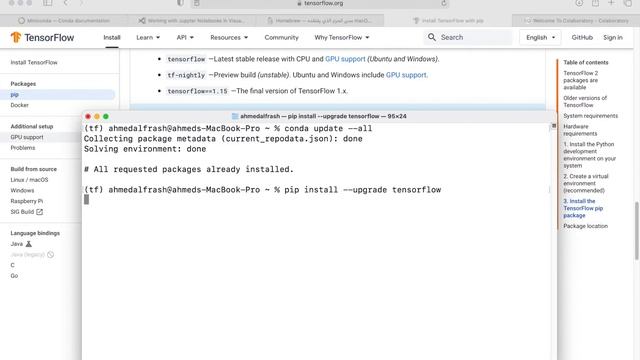Click the tensorflow.org address bar
Viewport: 640px width, 360px height.
click(x=320, y=3)
